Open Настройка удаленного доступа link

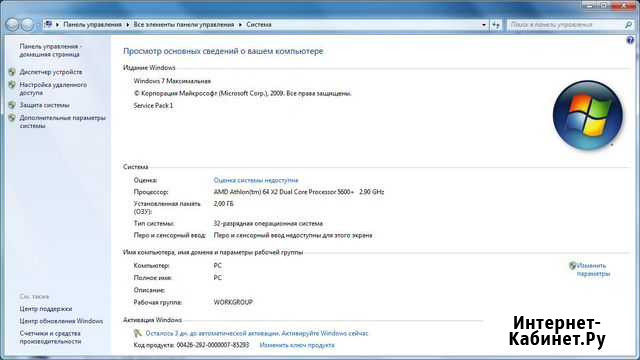53,89
